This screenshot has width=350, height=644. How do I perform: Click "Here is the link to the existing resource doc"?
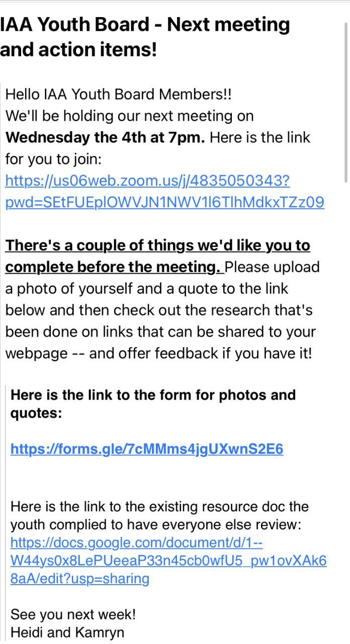tap(159, 506)
